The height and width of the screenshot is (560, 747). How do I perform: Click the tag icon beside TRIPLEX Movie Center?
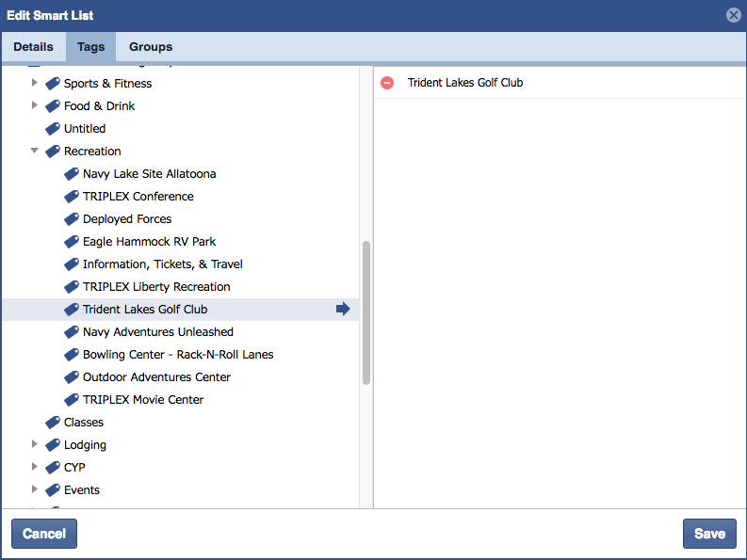tap(72, 400)
